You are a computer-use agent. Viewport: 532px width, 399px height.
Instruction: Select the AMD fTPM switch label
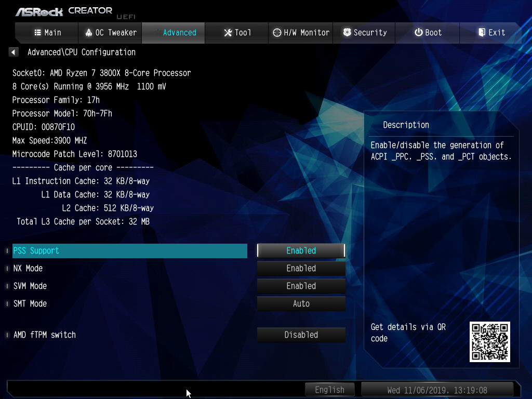pyautogui.click(x=45, y=335)
